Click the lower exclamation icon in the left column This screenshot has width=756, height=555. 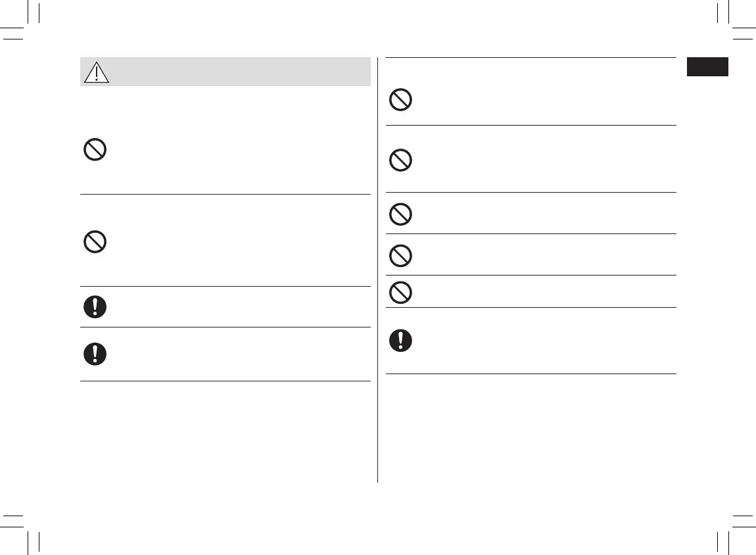(95, 354)
